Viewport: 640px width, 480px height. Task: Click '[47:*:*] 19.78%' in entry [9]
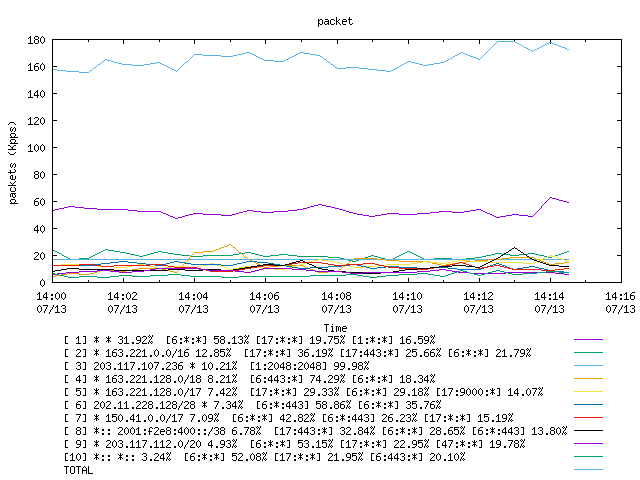[480, 444]
